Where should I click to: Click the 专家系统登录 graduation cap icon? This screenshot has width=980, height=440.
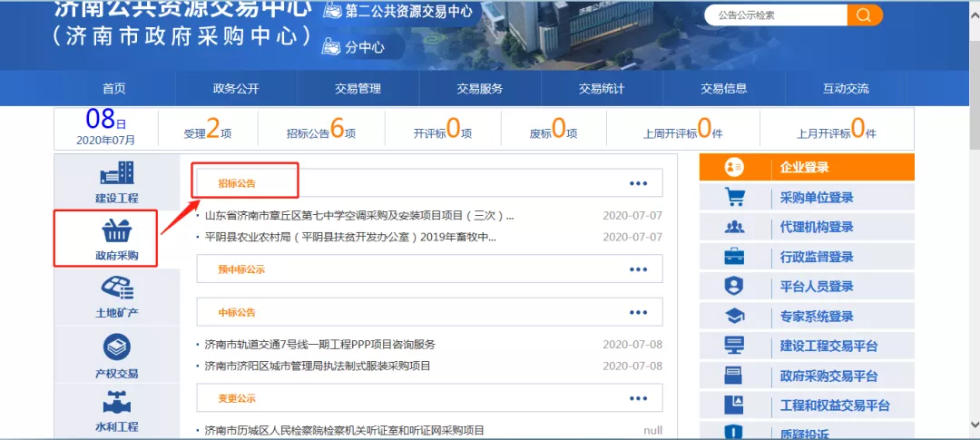click(x=734, y=316)
